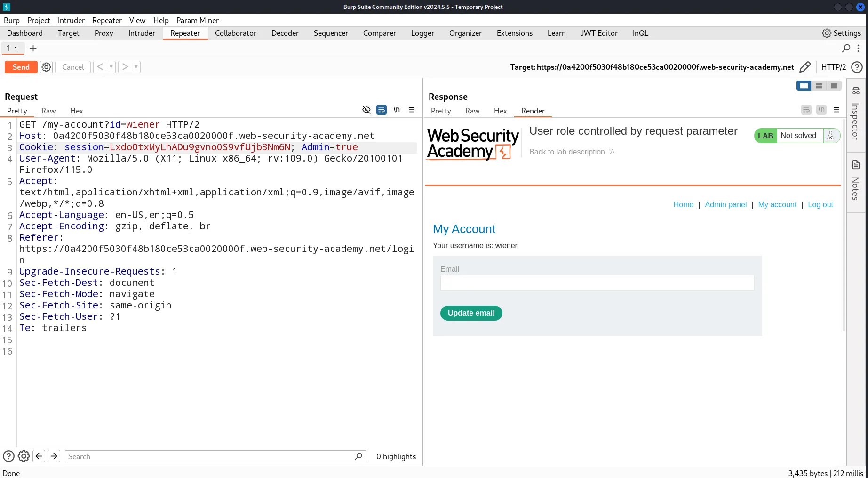
Task: Switch to the Proxy tab
Action: 104,33
